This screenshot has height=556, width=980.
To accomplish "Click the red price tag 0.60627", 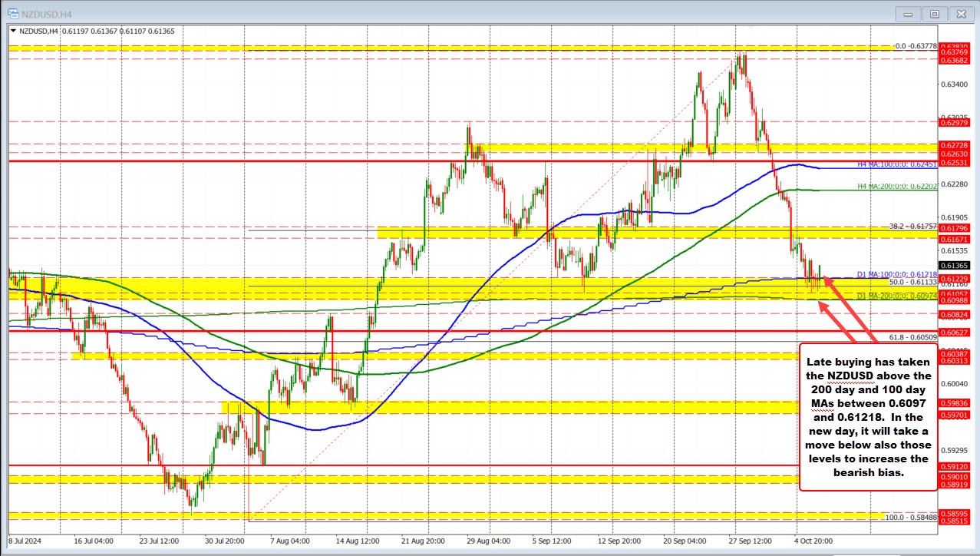I will click(953, 332).
